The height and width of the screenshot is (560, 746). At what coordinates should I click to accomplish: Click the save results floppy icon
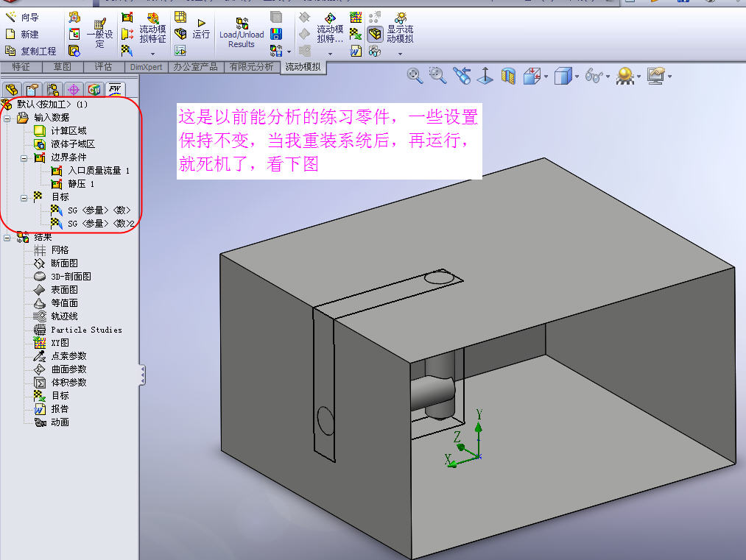276,34
